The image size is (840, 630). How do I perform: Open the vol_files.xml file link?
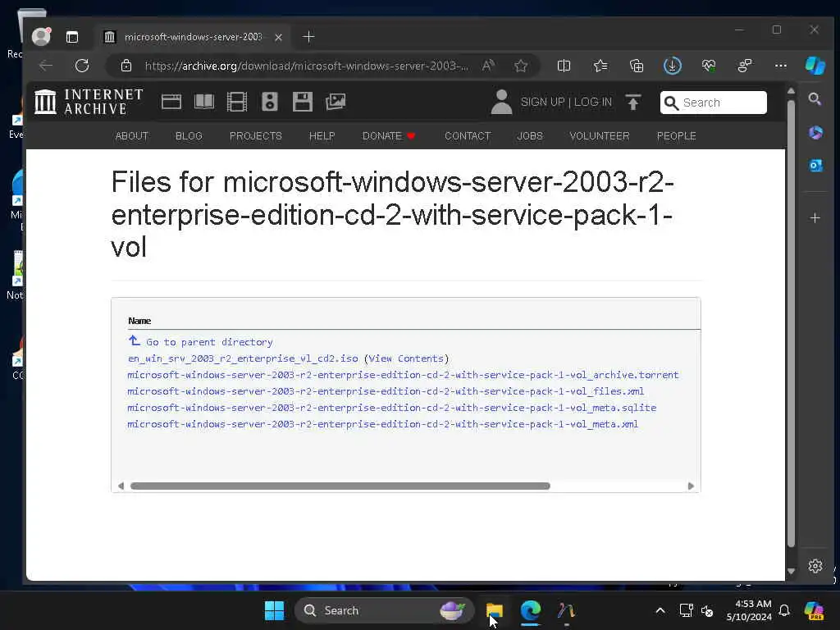coord(386,391)
